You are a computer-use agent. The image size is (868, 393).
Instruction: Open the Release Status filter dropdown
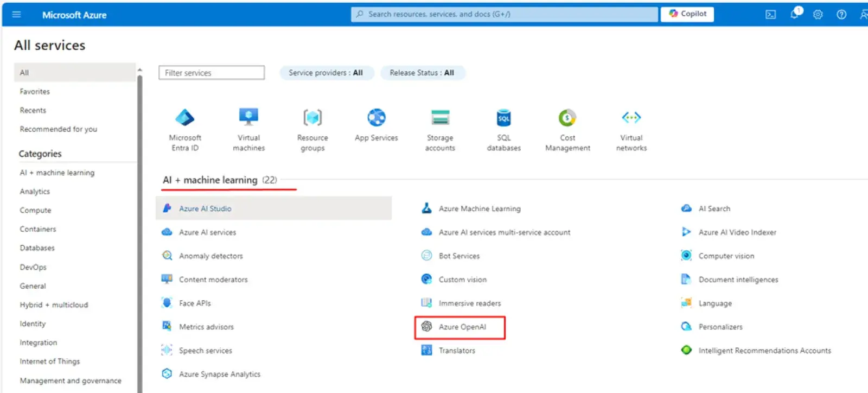coord(422,73)
